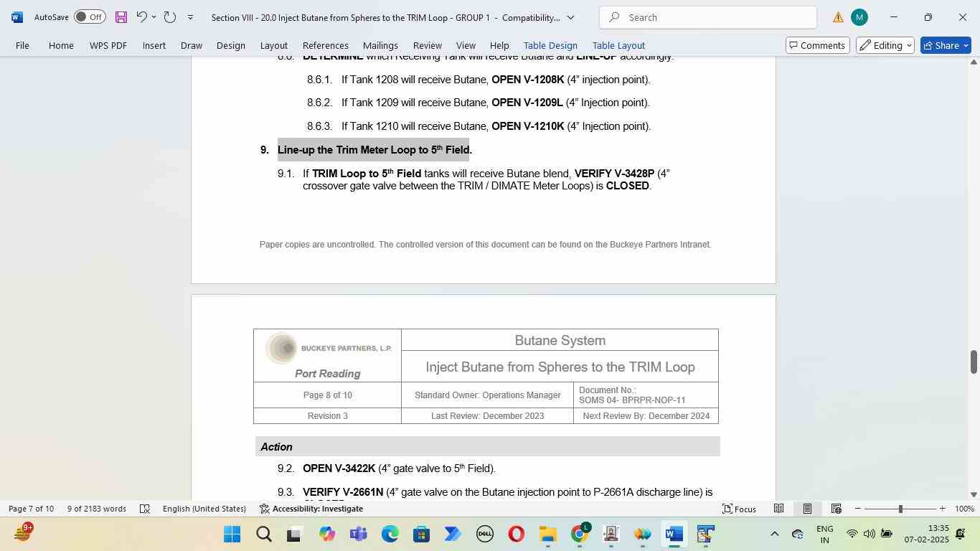980x551 pixels.
Task: Select the References tab
Action: tap(326, 45)
